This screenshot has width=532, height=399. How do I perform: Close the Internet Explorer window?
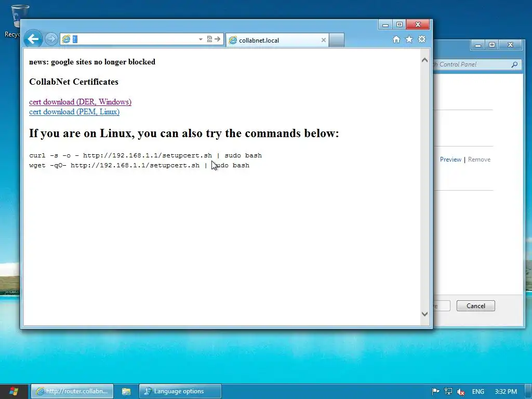(418, 24)
